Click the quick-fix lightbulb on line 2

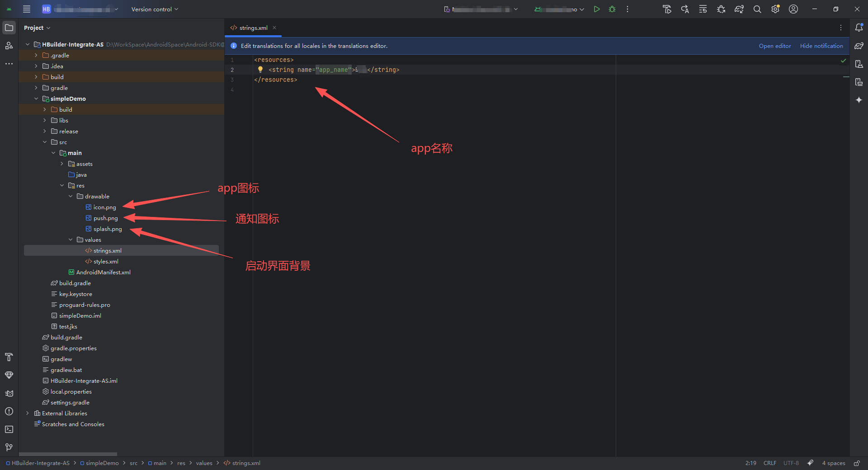(260, 70)
